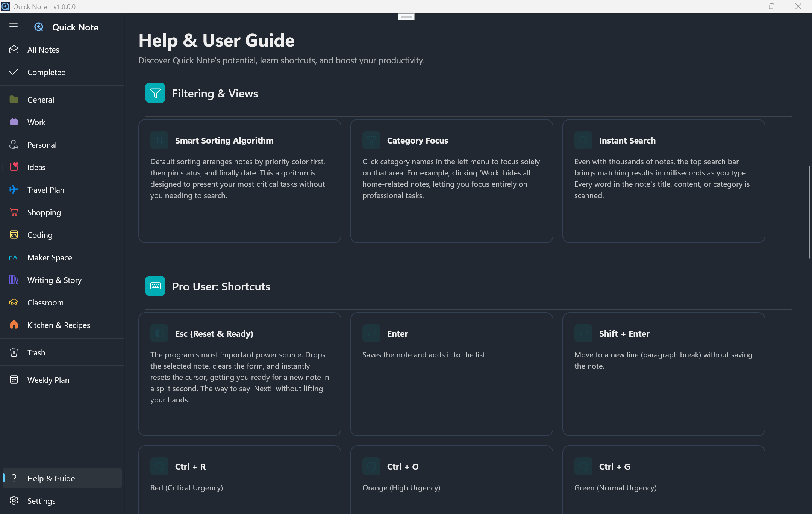Select the Help & Guide item
The image size is (812, 514).
51,478
